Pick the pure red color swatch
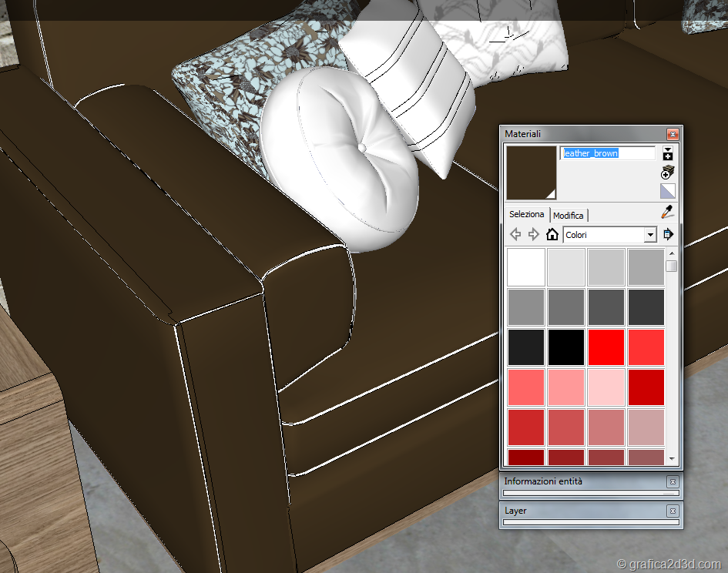This screenshot has height=573, width=728. 606,347
